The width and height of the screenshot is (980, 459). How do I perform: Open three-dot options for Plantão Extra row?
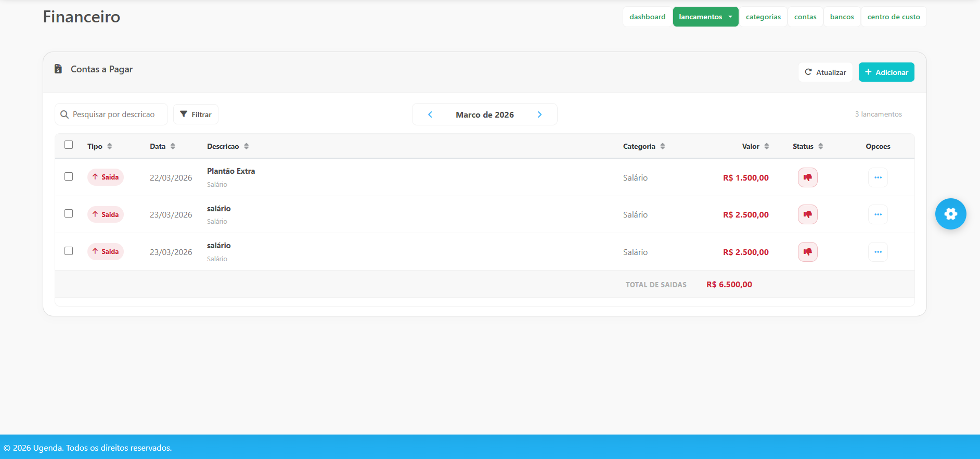(x=878, y=177)
